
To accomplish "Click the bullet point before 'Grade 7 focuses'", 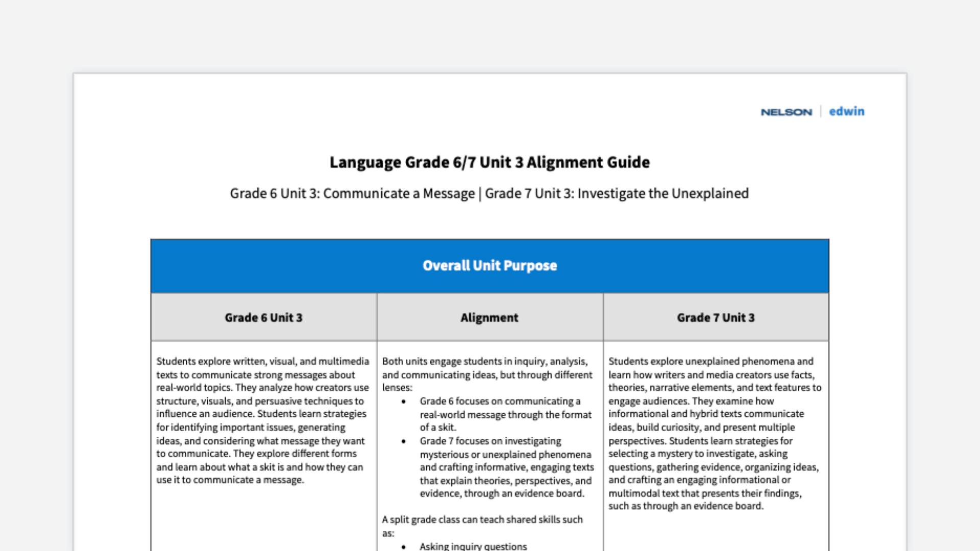I will pyautogui.click(x=404, y=441).
